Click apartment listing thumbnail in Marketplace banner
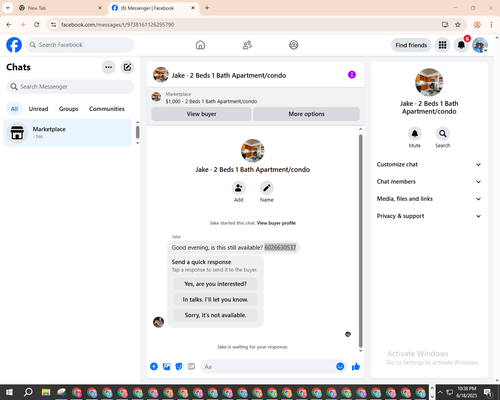This screenshot has width=500, height=400. (156, 97)
